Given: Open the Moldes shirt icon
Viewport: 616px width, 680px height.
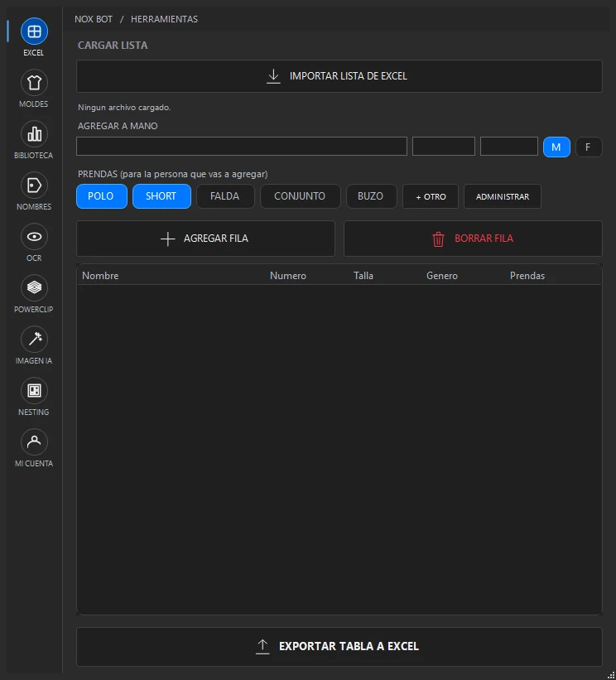Looking at the screenshot, I should [34, 82].
